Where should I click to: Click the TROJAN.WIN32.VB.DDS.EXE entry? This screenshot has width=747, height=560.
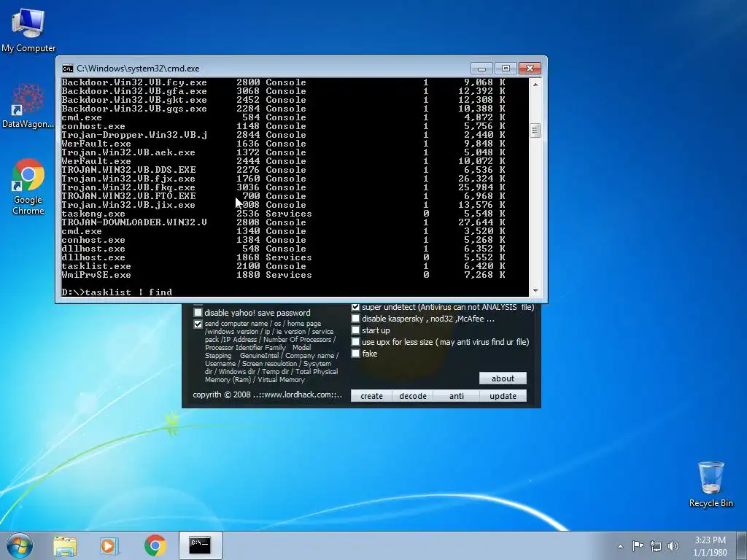tap(128, 170)
